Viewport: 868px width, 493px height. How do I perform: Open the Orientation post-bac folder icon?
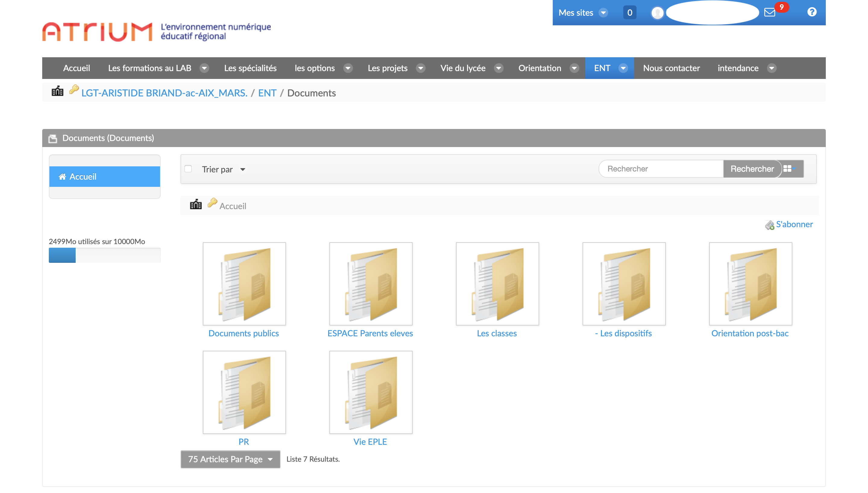[x=750, y=284]
